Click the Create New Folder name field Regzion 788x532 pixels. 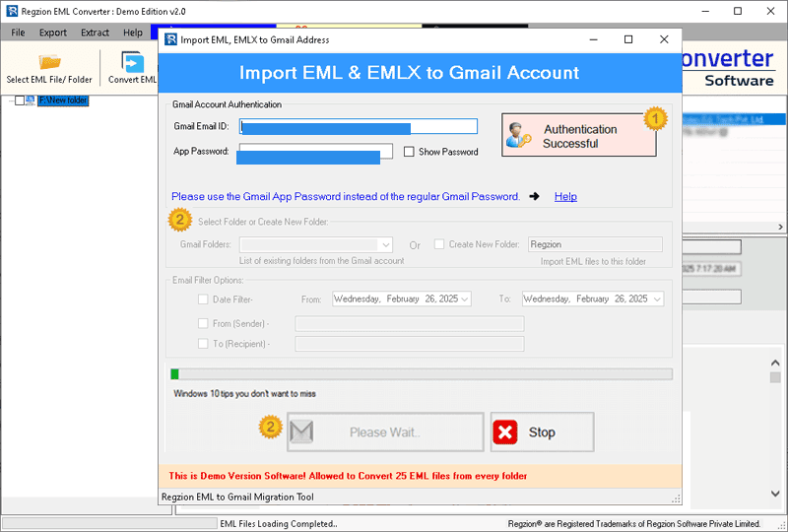point(595,244)
